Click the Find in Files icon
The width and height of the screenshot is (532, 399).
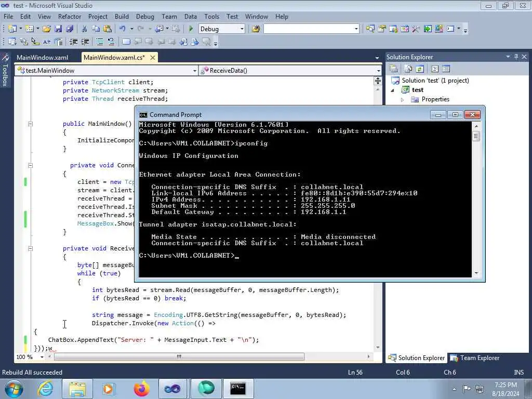pos(256,29)
